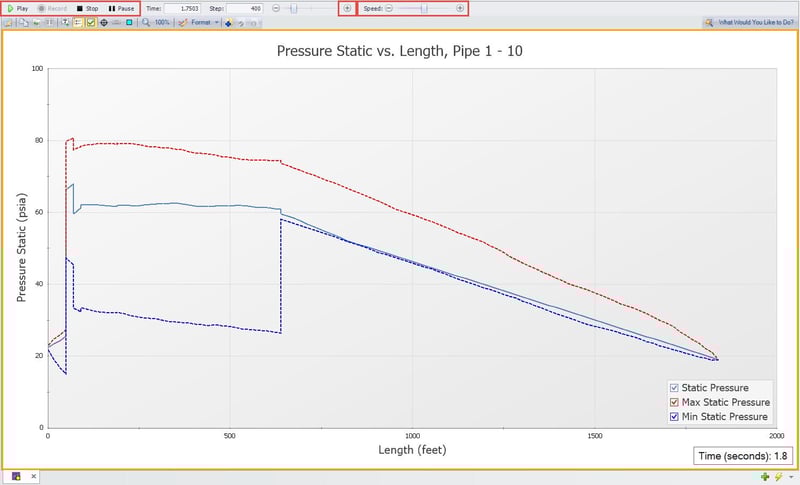
Task: Click the graph title text
Action: [399, 50]
